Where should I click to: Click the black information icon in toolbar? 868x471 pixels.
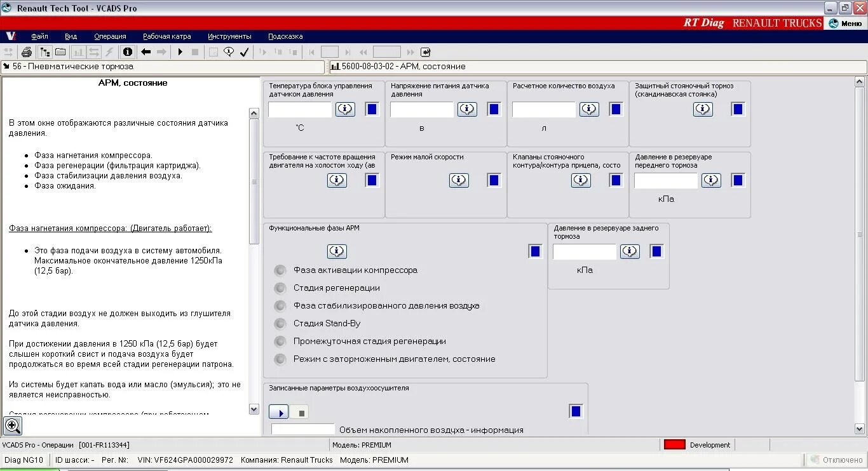coord(128,52)
